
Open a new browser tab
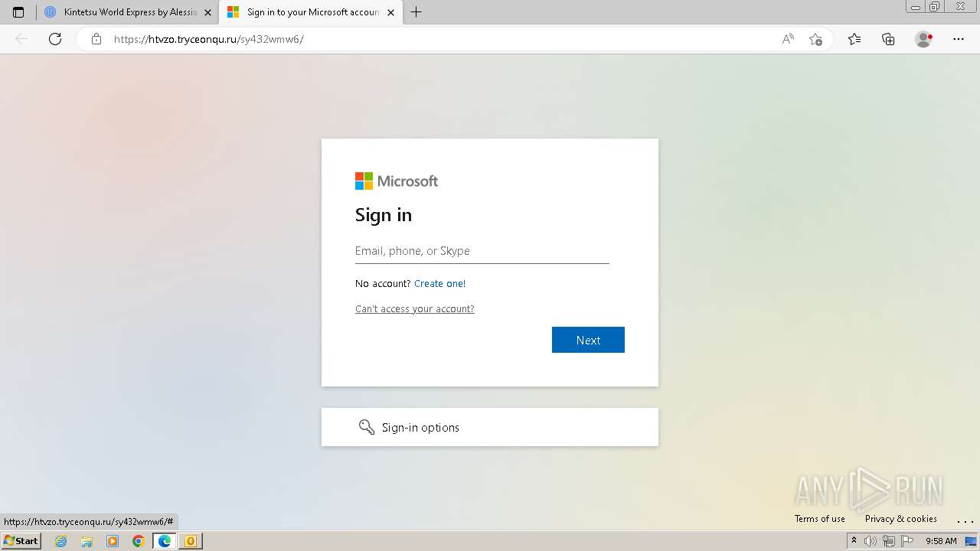(x=416, y=12)
